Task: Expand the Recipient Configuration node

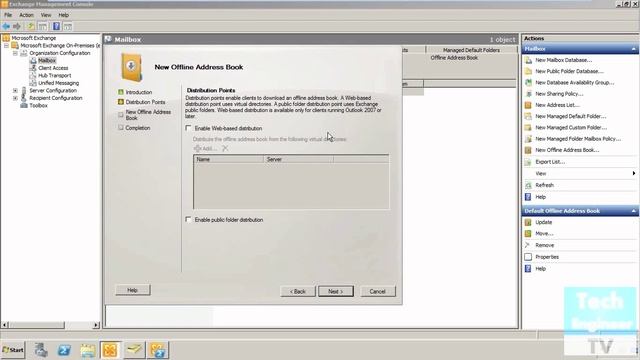Action: click(15, 98)
